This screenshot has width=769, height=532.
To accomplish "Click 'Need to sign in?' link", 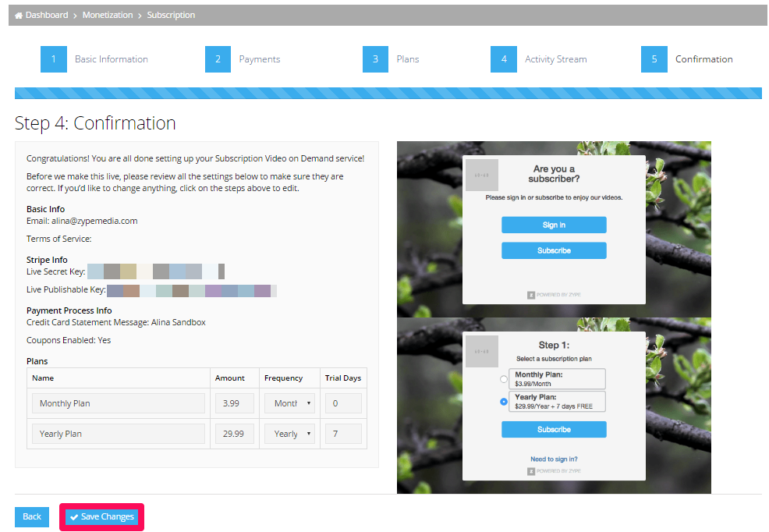I will click(x=554, y=459).
